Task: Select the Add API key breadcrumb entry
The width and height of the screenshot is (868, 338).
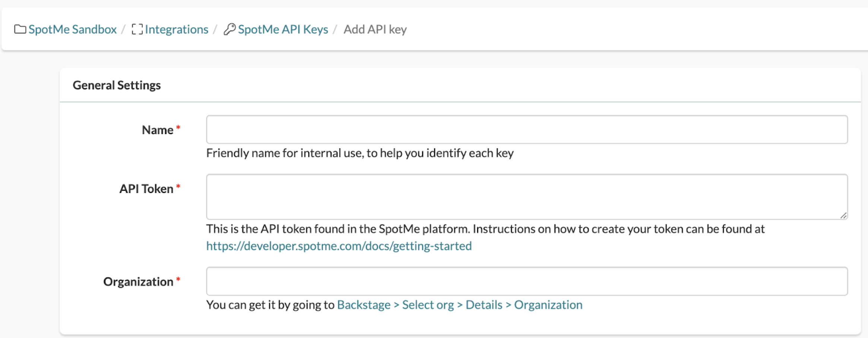Action: click(x=375, y=29)
